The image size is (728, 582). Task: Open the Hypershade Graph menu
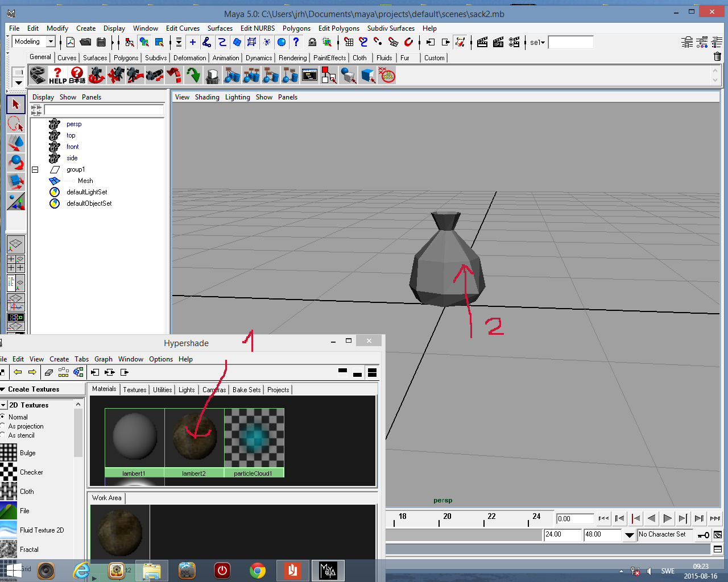point(104,359)
